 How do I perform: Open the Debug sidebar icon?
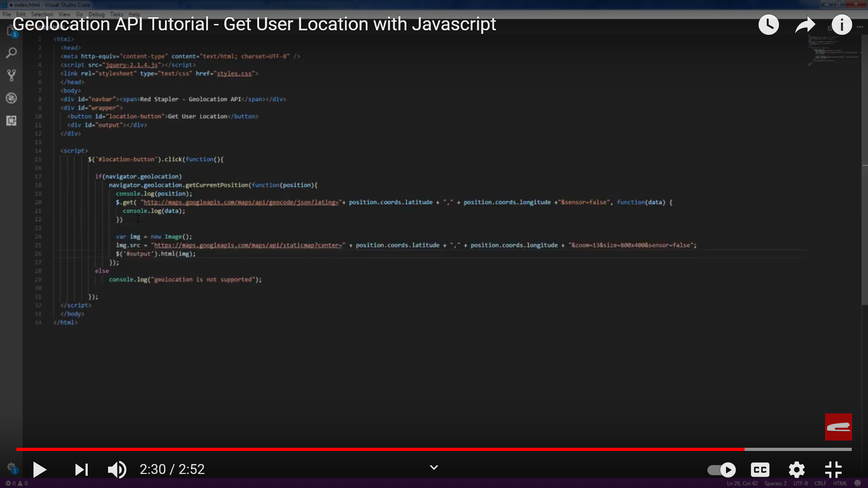click(11, 98)
